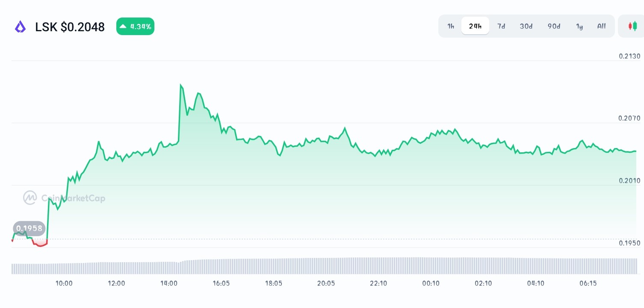
Task: Open the 7d time range view
Action: [x=501, y=26]
